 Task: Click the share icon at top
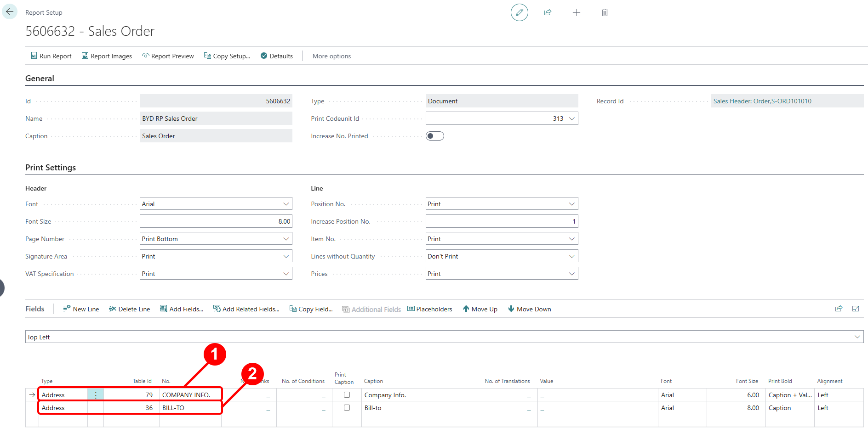pyautogui.click(x=548, y=12)
